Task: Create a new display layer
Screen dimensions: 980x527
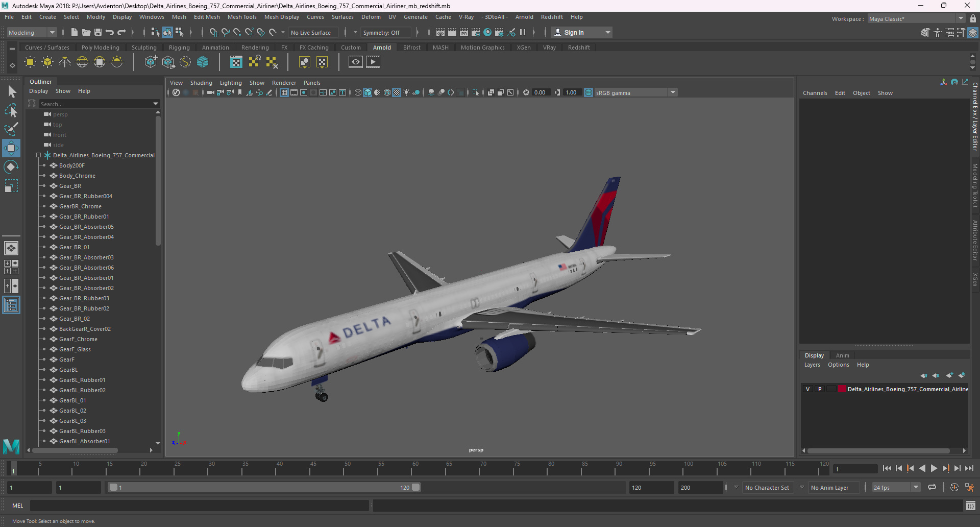Action: click(x=950, y=375)
